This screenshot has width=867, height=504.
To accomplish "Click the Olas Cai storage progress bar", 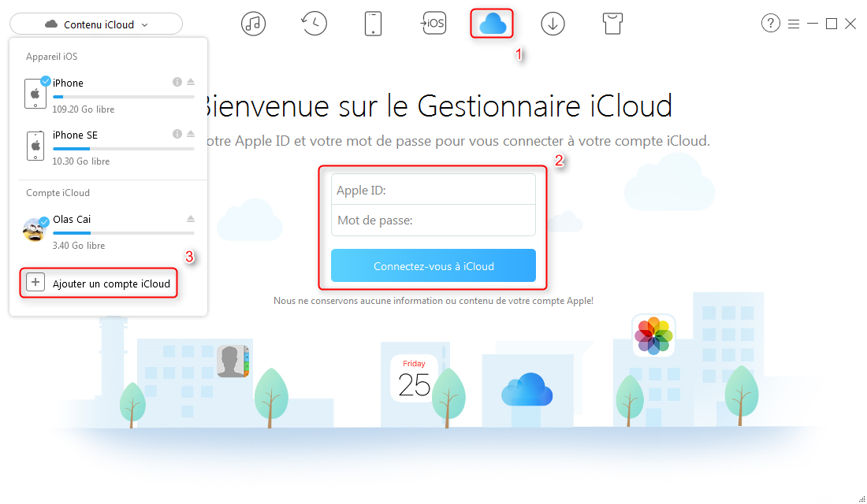I will tap(123, 233).
